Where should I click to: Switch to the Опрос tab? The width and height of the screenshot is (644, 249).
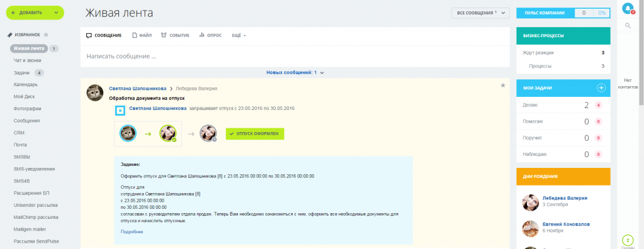210,35
